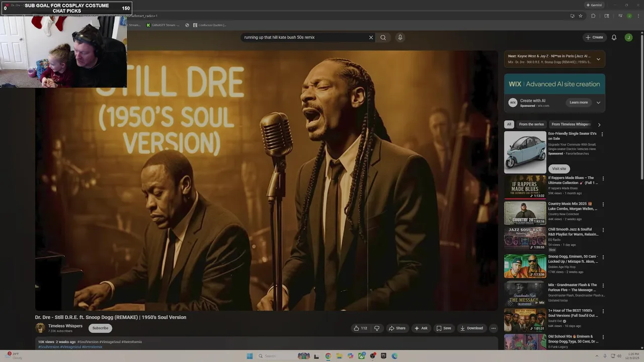The image size is (644, 362).
Task: Open Gemini in Chrome title bar
Action: coord(594,5)
